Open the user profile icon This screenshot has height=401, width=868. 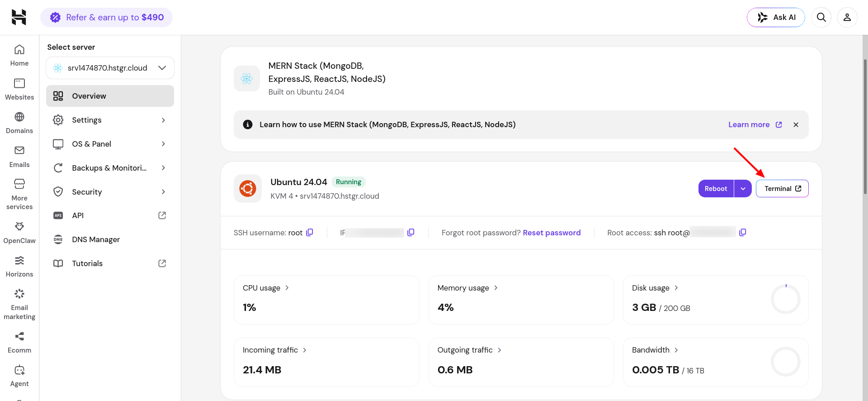[x=847, y=17]
